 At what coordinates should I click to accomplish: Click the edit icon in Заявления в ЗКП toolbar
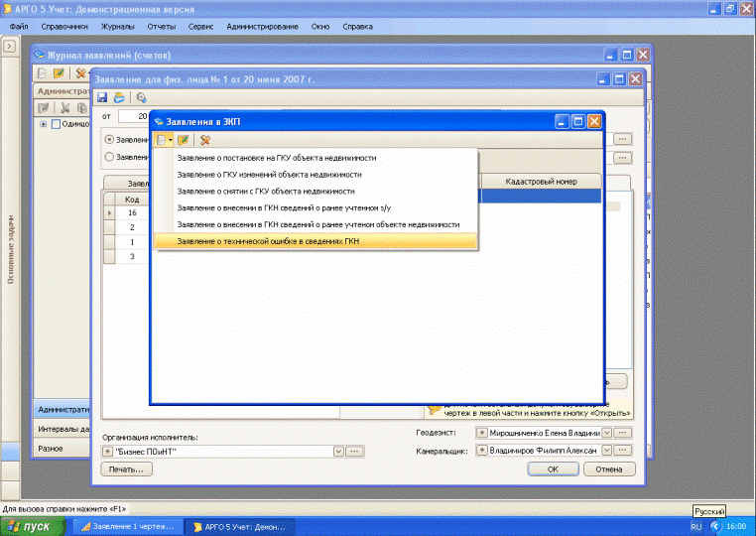(184, 140)
